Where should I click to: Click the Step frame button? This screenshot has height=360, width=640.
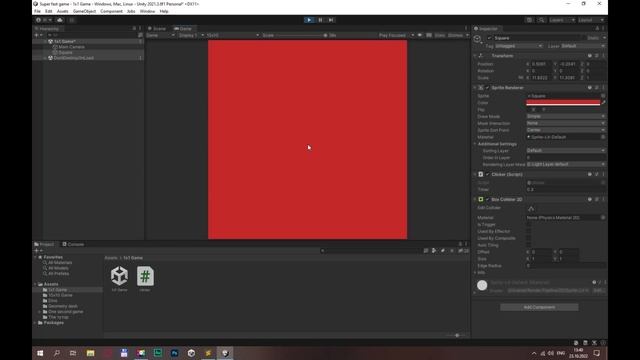[x=331, y=20]
